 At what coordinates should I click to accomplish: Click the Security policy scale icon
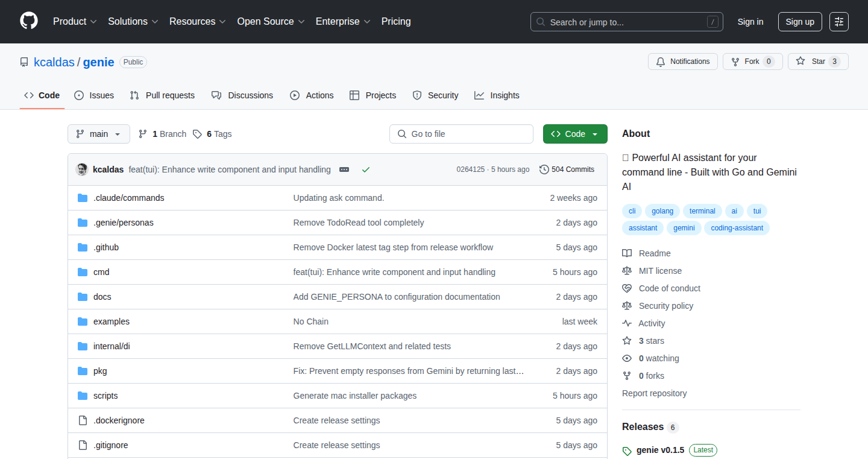pyautogui.click(x=627, y=306)
